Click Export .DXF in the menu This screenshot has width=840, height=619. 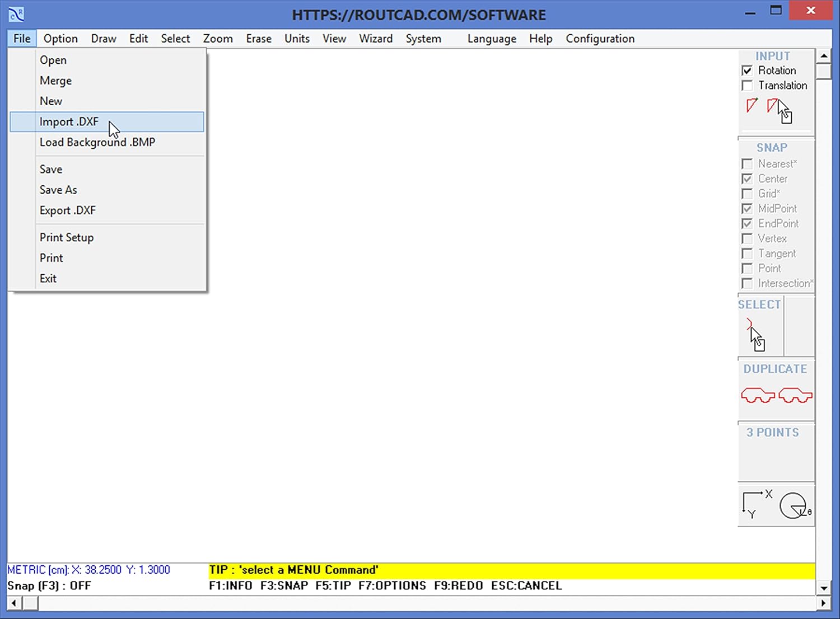coord(67,210)
